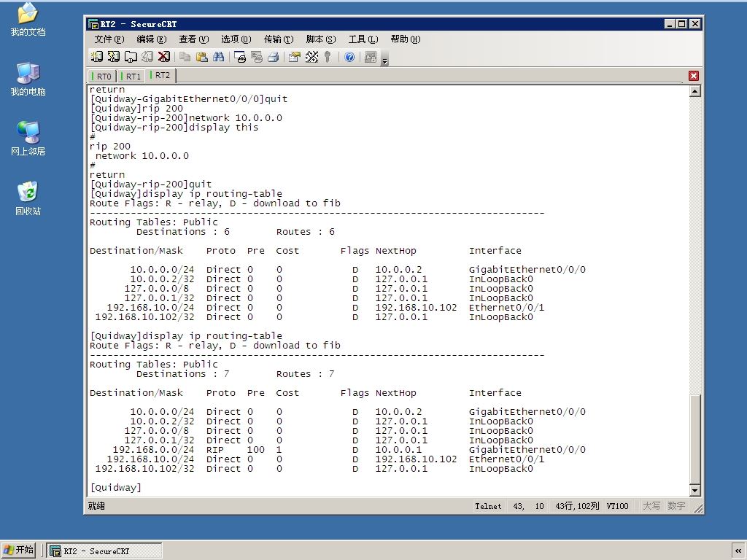Click the 'network 10.0.0.0' config line
The width and height of the screenshot is (747, 560).
coord(142,156)
